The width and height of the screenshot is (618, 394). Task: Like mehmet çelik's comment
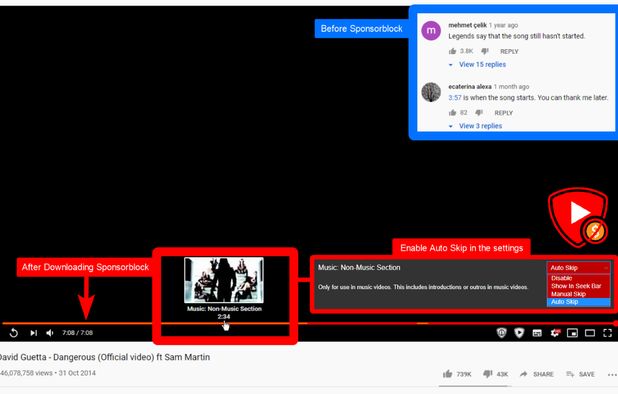[452, 51]
